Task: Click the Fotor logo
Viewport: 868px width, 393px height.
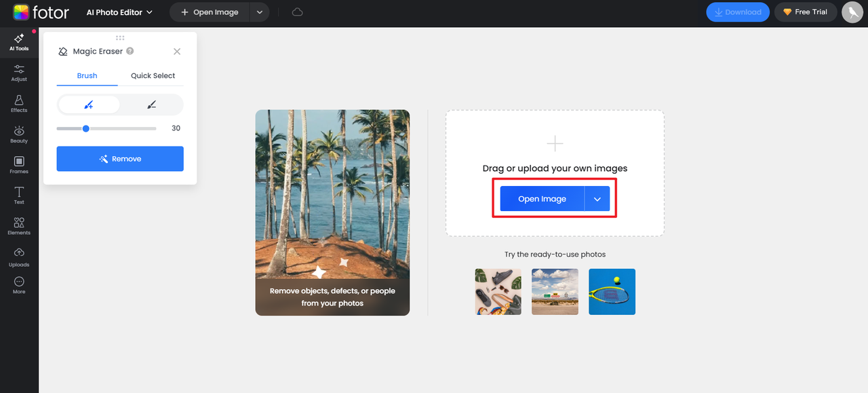Action: [x=41, y=12]
